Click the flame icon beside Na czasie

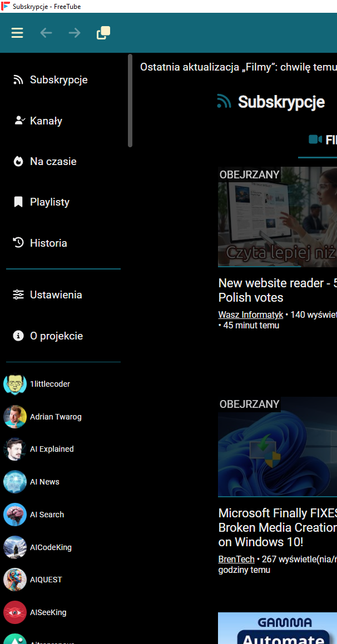(18, 161)
